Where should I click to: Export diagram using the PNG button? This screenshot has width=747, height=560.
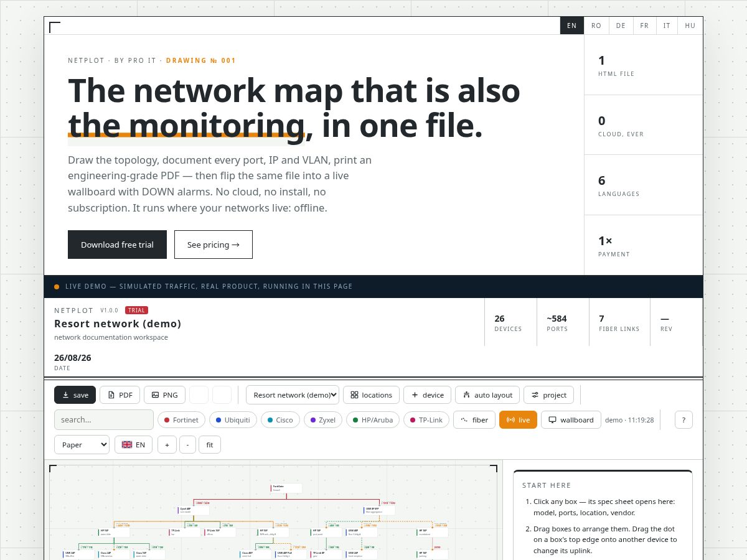(x=164, y=395)
